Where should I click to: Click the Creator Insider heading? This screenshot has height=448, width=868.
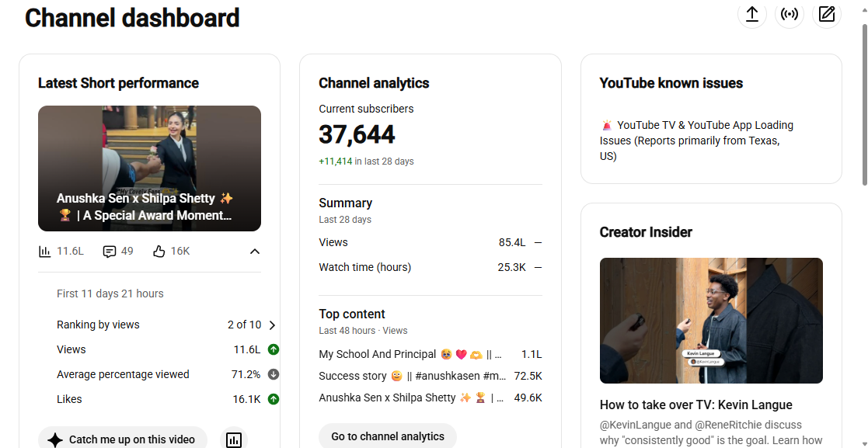[646, 232]
